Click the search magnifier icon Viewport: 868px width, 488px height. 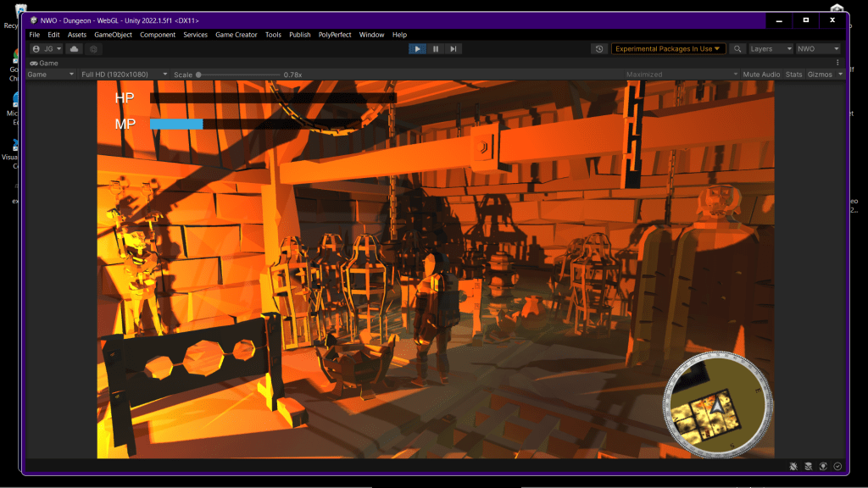[x=738, y=49]
